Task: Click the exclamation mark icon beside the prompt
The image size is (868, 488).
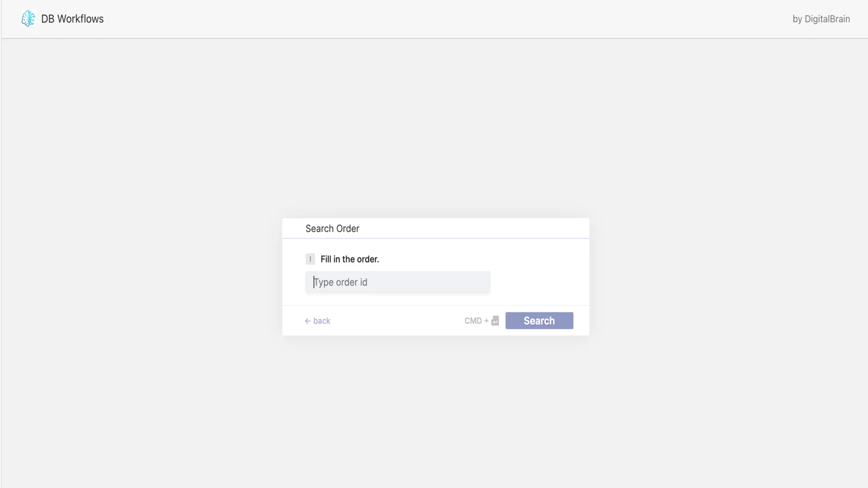Action: [x=310, y=259]
